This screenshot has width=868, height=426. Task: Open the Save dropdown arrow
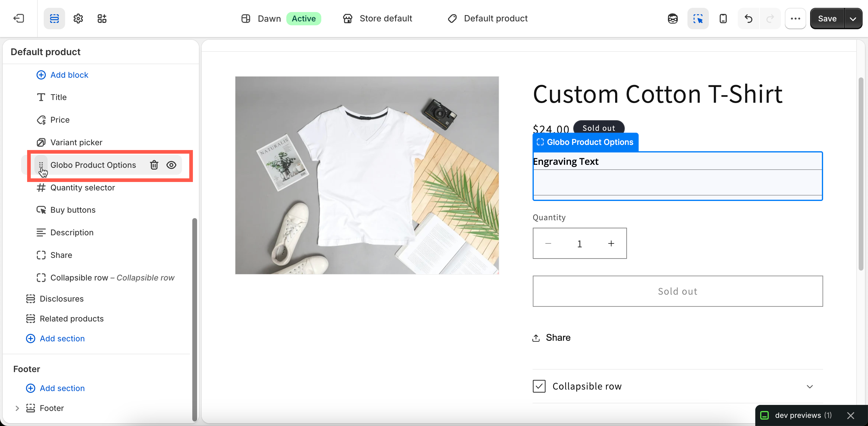tap(853, 18)
